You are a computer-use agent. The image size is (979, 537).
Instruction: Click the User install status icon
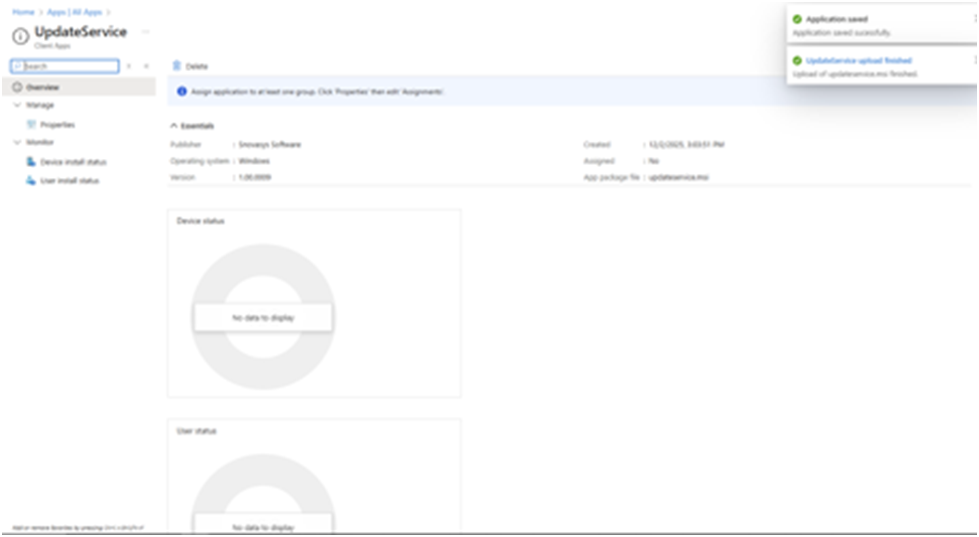pyautogui.click(x=31, y=180)
